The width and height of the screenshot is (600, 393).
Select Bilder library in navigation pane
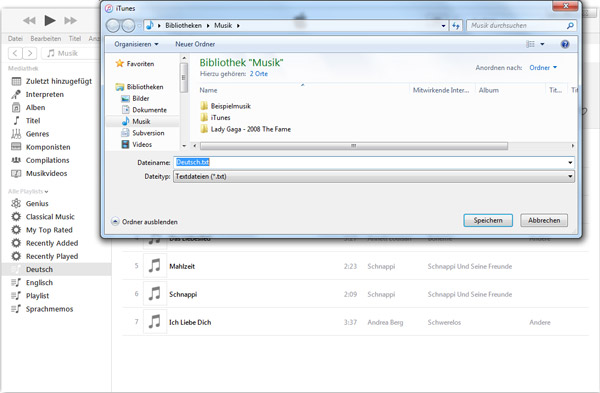click(140, 98)
